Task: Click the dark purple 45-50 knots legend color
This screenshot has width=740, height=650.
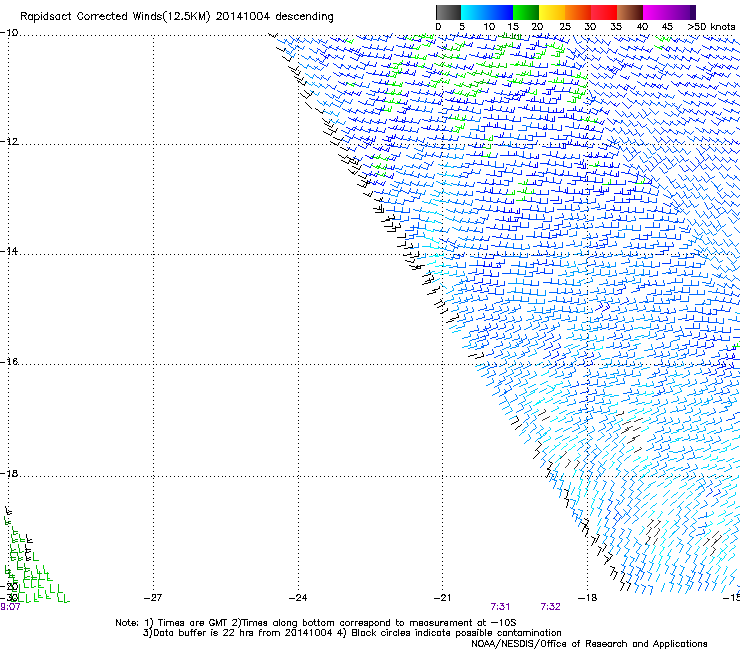Action: click(682, 12)
